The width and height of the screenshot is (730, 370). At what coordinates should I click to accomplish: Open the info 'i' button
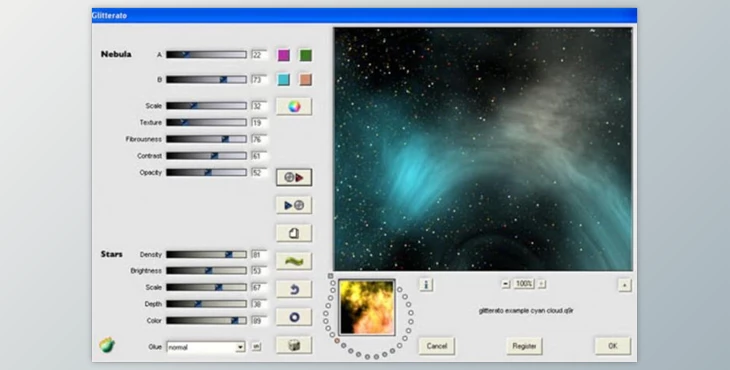coord(426,284)
